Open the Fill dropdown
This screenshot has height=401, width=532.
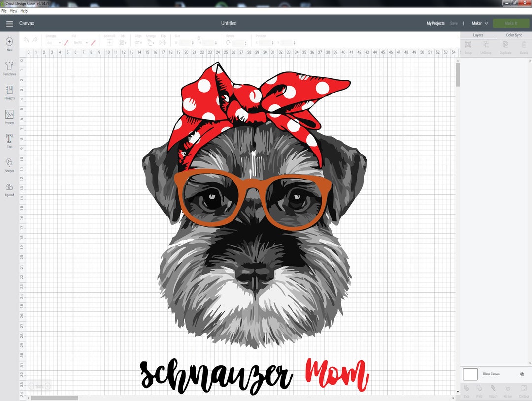81,42
